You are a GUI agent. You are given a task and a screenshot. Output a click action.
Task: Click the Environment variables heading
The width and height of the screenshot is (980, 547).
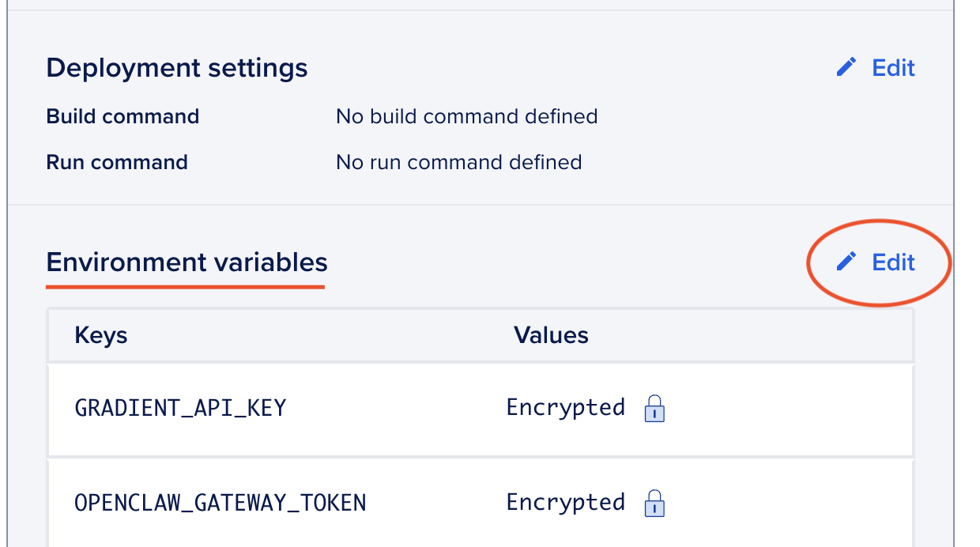(187, 262)
